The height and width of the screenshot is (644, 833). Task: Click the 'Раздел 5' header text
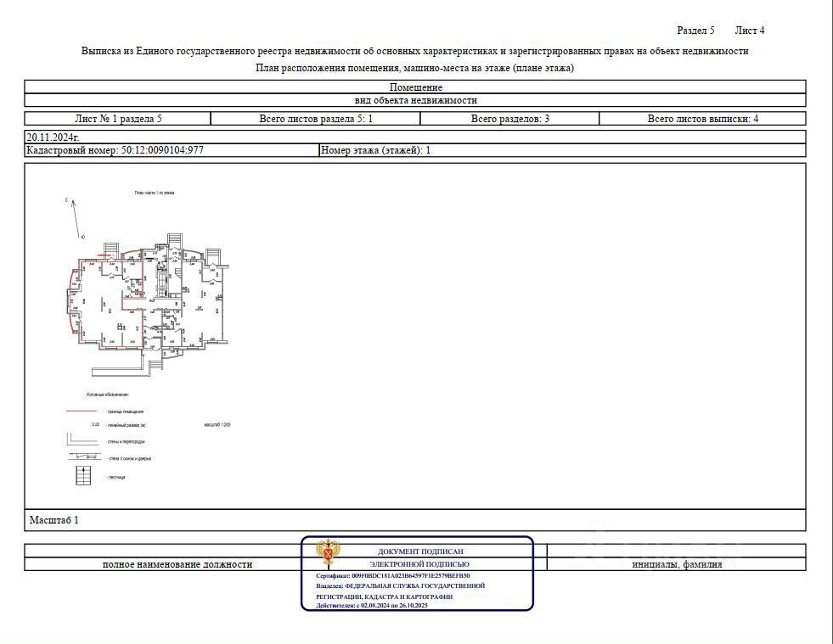695,31
